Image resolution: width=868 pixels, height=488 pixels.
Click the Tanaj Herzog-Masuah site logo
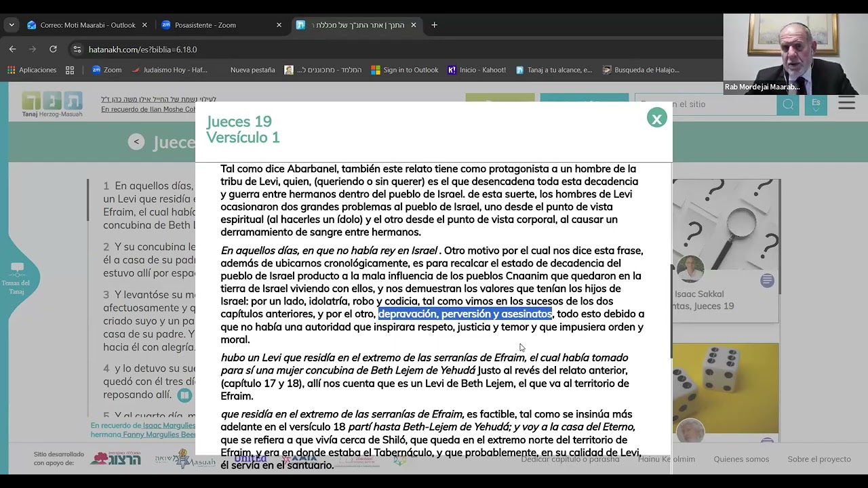coord(52,104)
